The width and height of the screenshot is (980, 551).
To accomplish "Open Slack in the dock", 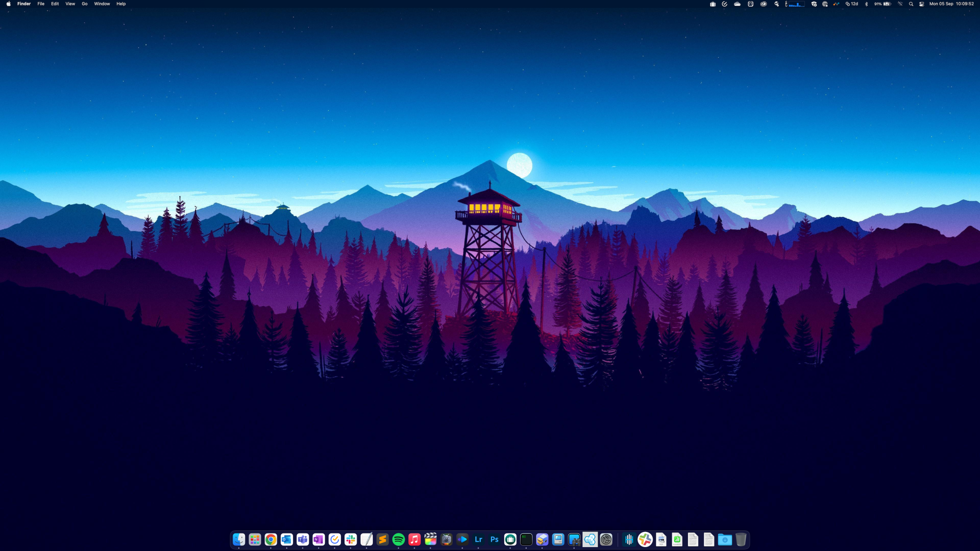I will click(x=350, y=539).
